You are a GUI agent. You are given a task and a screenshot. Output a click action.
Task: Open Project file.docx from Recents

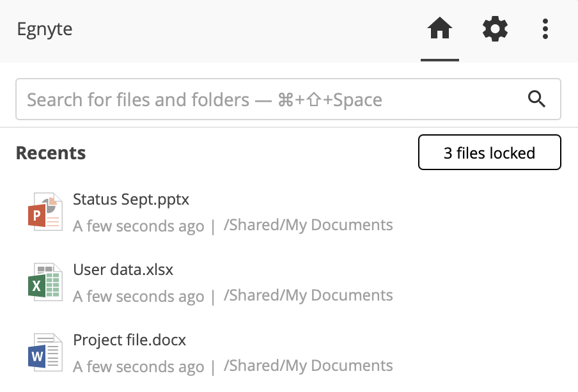click(129, 340)
